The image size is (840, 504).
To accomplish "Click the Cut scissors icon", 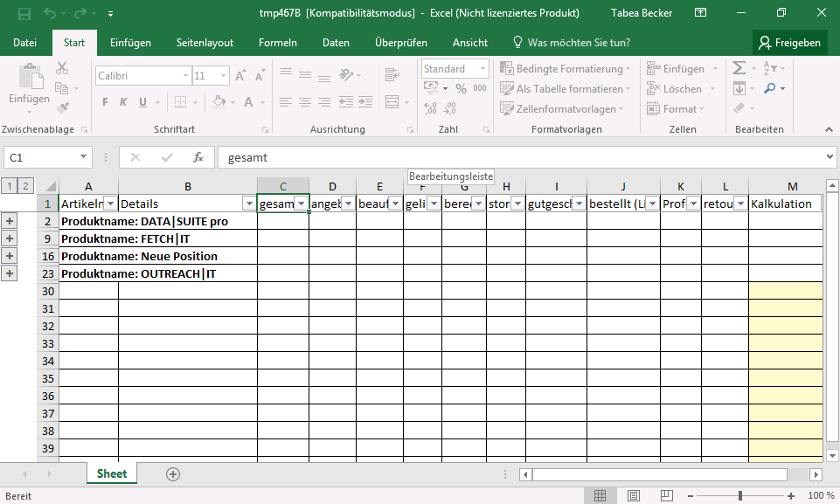I will click(62, 68).
